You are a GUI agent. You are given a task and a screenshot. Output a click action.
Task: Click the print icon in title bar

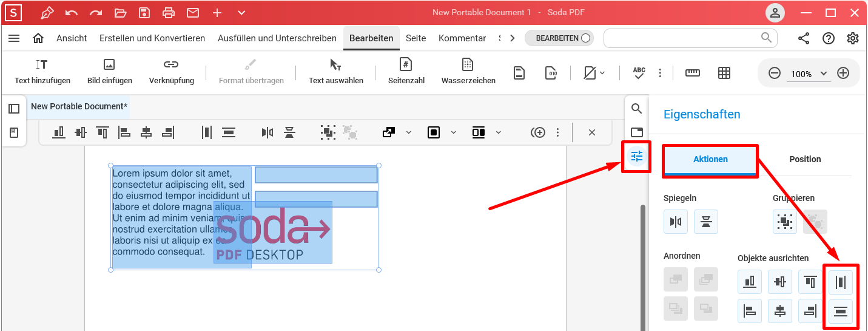click(x=169, y=13)
